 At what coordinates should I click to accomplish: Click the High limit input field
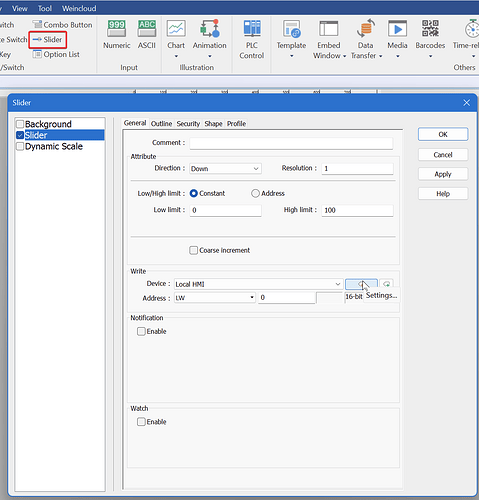[x=357, y=210]
